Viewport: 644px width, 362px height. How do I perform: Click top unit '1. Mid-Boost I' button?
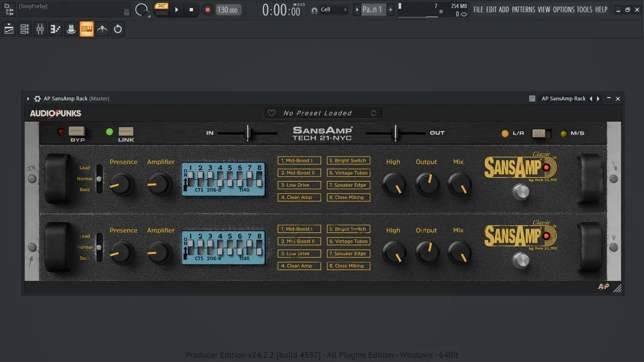tap(299, 161)
